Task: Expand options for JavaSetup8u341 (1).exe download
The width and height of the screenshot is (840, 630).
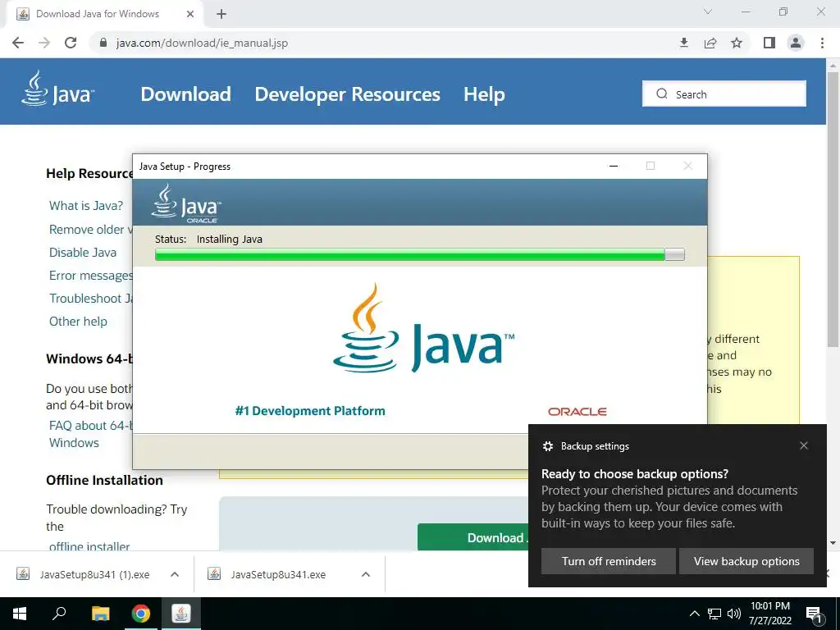Action: point(175,574)
